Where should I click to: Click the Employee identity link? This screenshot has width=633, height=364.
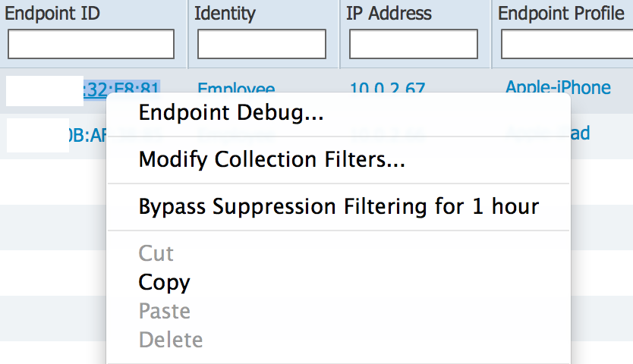[235, 89]
